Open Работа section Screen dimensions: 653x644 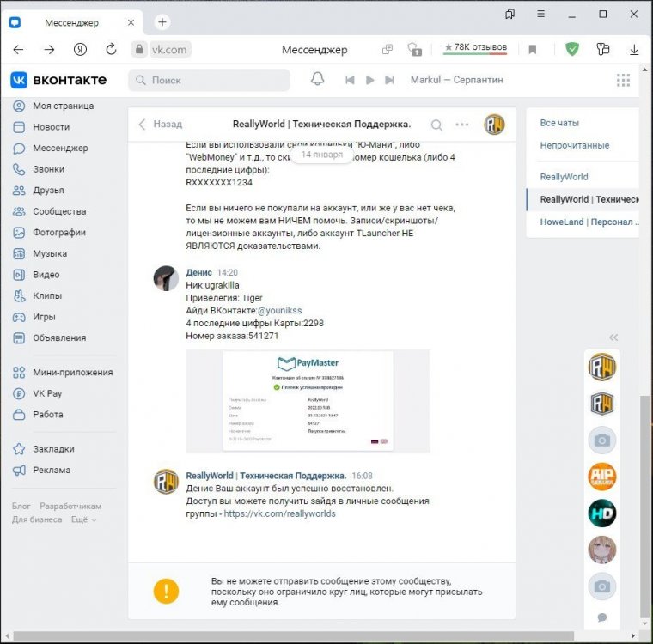coord(38,415)
